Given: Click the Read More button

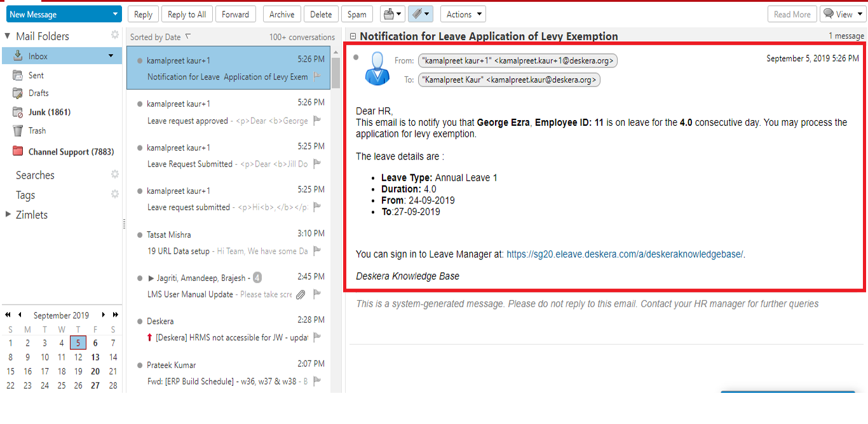Looking at the screenshot, I should (x=792, y=14).
